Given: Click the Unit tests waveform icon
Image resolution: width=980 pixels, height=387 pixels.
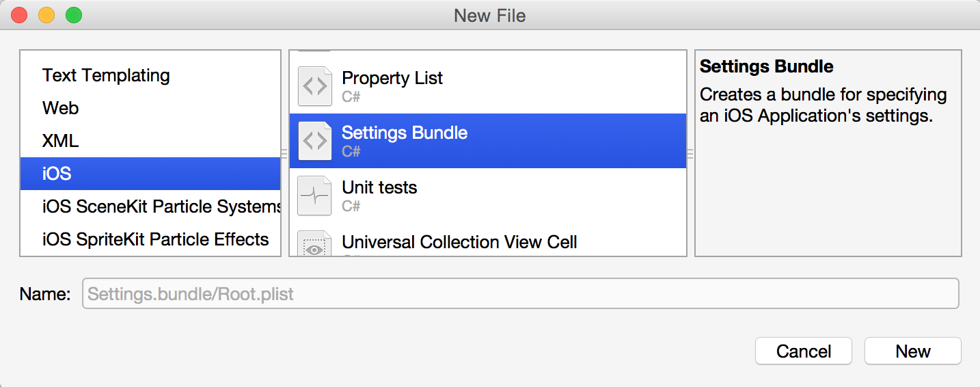Looking at the screenshot, I should [314, 196].
